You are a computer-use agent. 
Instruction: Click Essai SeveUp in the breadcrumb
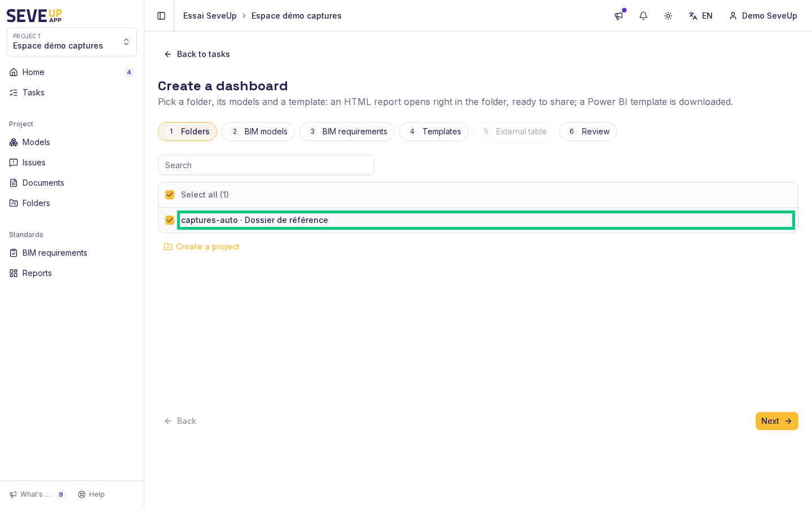[x=210, y=16]
